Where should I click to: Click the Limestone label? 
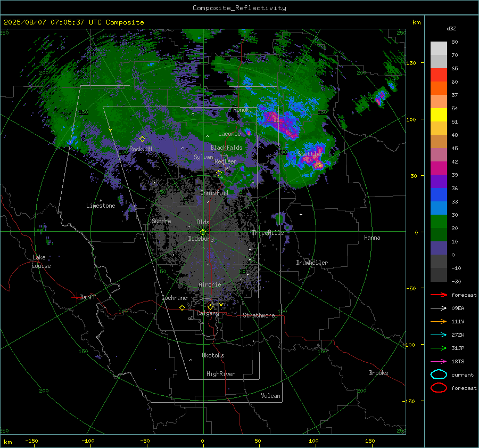(x=101, y=206)
